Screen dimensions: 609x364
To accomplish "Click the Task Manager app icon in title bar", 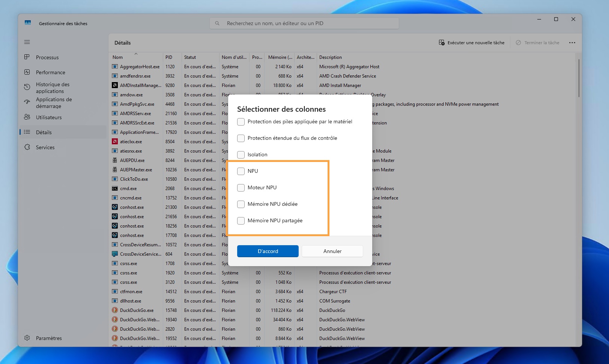I will pos(28,23).
